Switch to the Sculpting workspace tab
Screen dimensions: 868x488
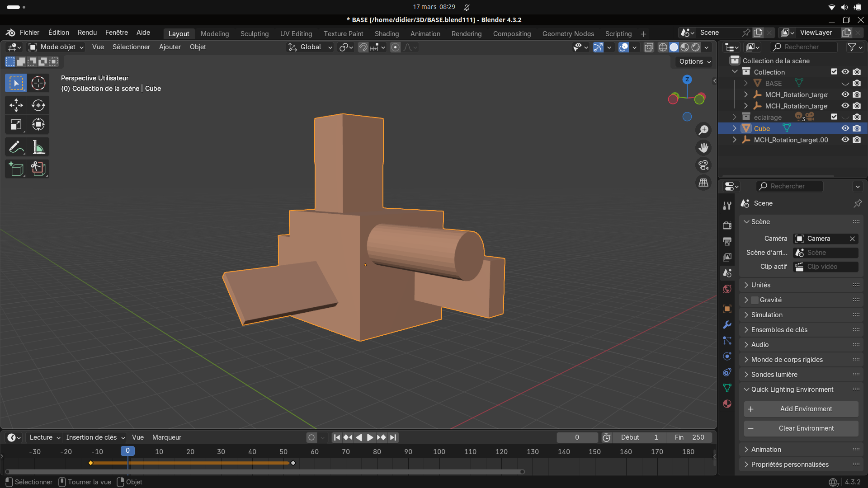(254, 34)
